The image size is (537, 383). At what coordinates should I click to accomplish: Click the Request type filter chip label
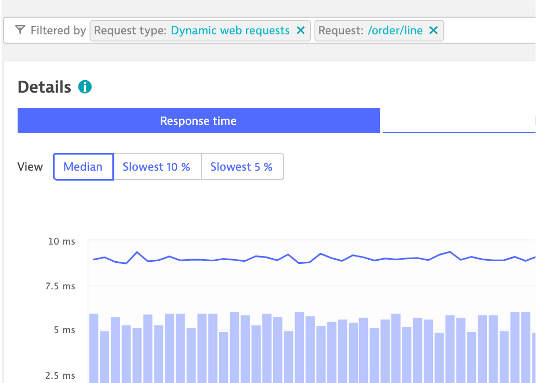130,30
